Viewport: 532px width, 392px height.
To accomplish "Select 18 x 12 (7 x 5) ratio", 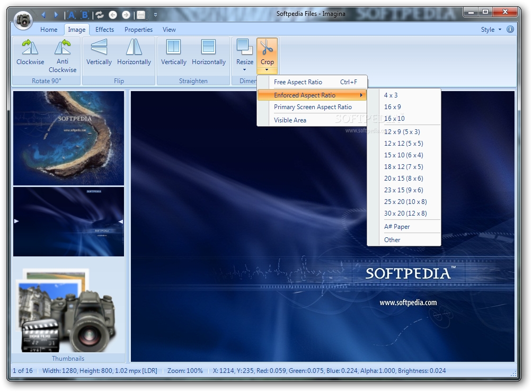I will 404,167.
